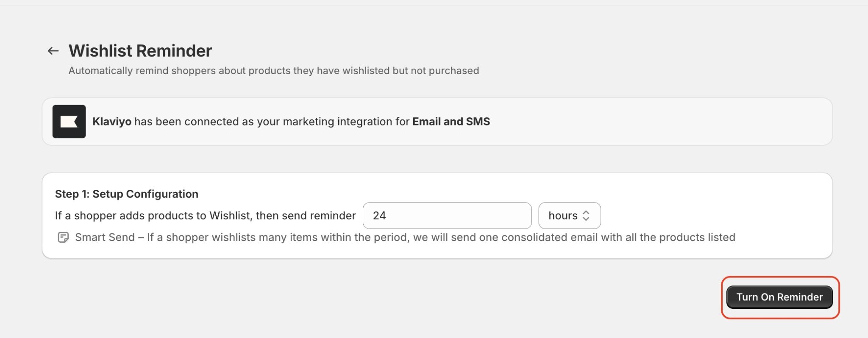
Task: Click the bold Klaviyo name text
Action: [x=112, y=122]
